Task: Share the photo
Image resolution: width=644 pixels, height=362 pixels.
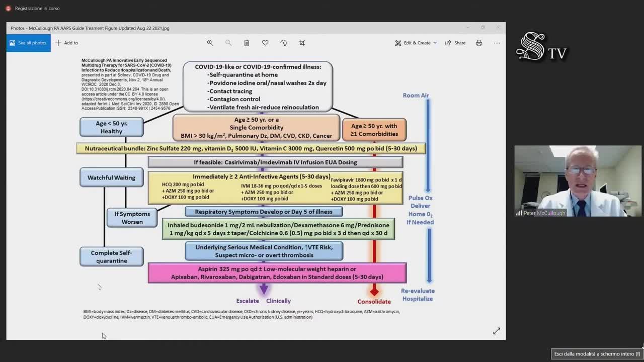Action: (455, 43)
